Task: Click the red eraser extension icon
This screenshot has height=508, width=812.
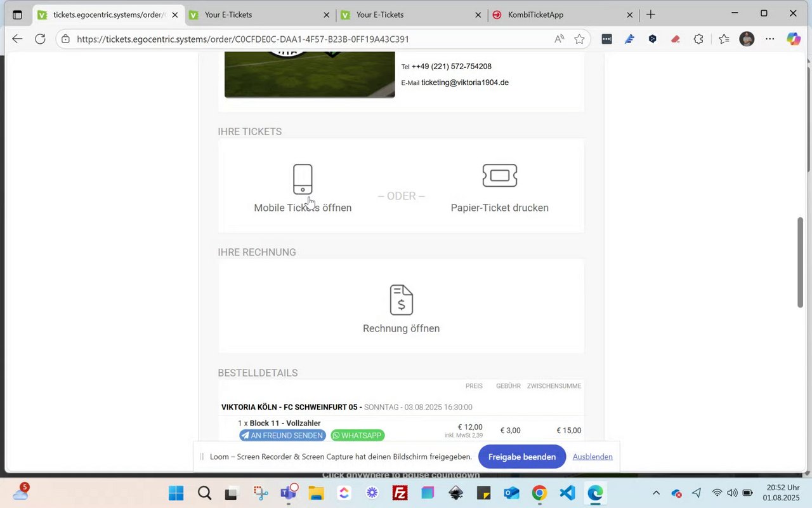Action: [676, 39]
